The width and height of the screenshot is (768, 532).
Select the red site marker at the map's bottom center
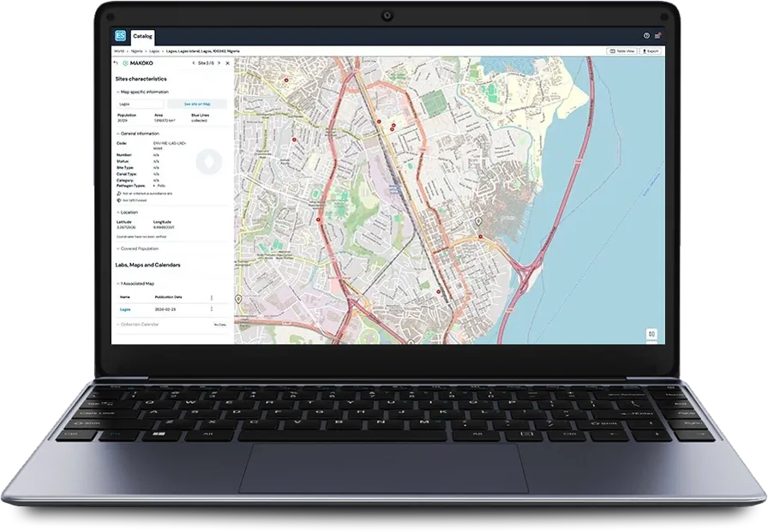pos(439,291)
